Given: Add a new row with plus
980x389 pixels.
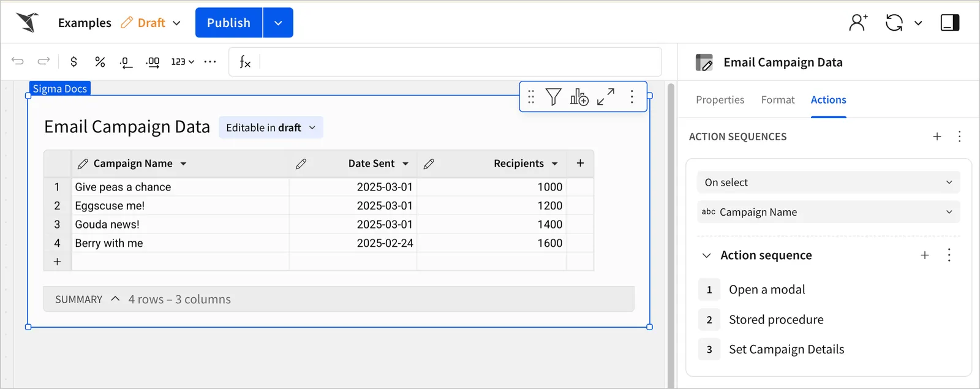Looking at the screenshot, I should pos(57,262).
